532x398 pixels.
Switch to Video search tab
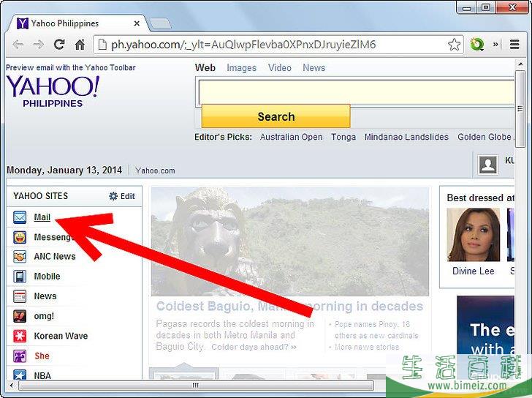coord(280,68)
